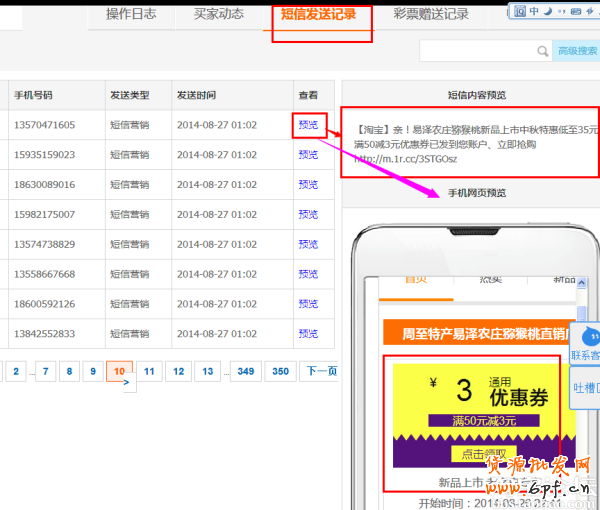
Task: Click 预览 for number 13842552833
Action: (308, 334)
